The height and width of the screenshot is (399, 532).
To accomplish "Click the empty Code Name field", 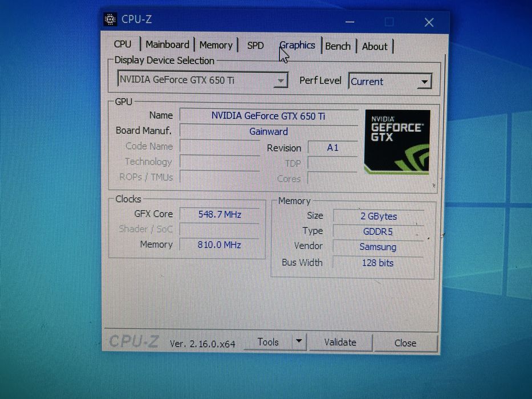I will tap(220, 146).
